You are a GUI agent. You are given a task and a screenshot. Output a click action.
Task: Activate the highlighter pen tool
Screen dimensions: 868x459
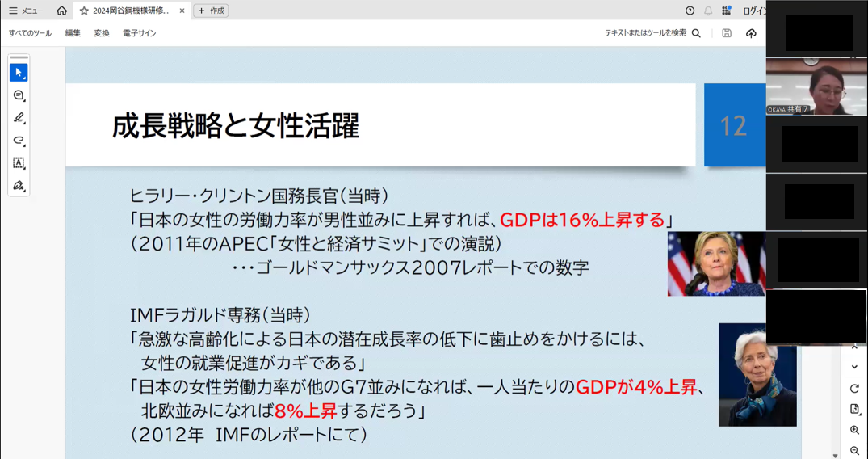click(19, 118)
